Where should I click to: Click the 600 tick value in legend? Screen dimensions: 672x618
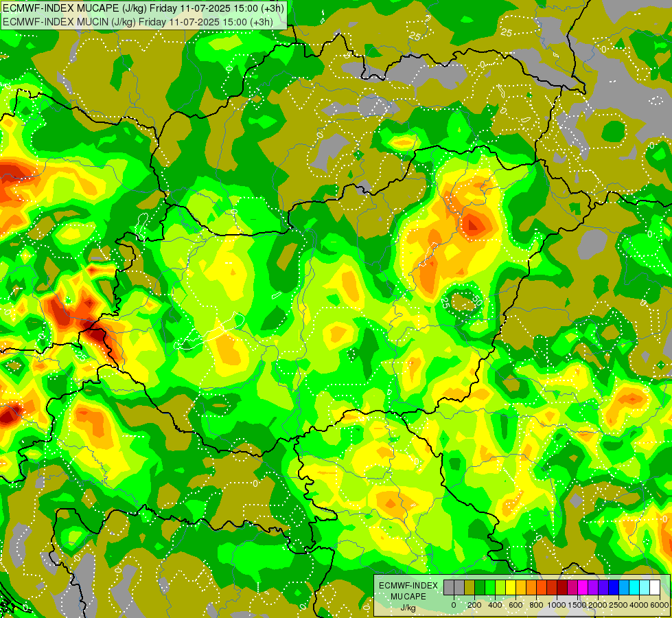(x=515, y=605)
